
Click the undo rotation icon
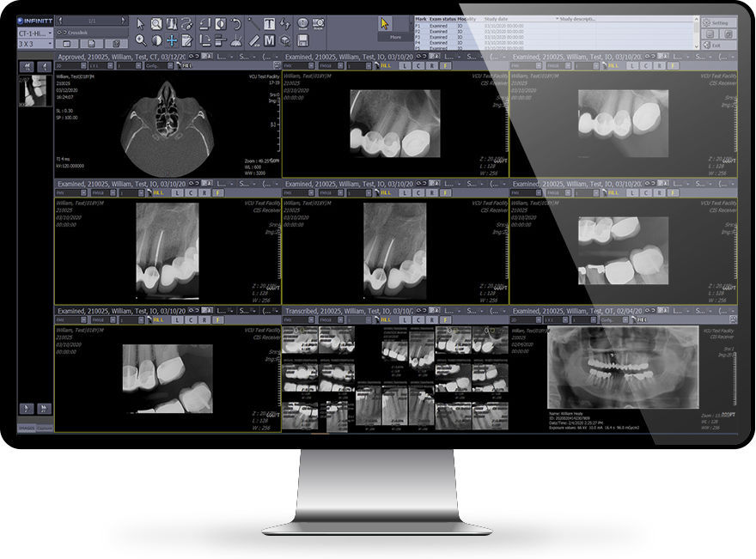(x=236, y=24)
